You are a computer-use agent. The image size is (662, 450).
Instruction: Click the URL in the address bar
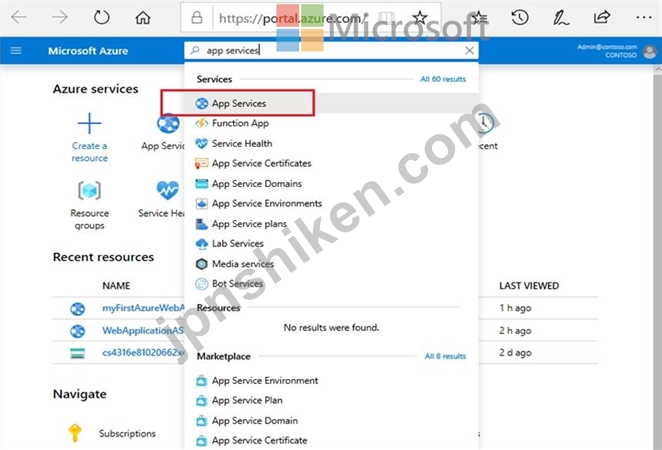293,18
